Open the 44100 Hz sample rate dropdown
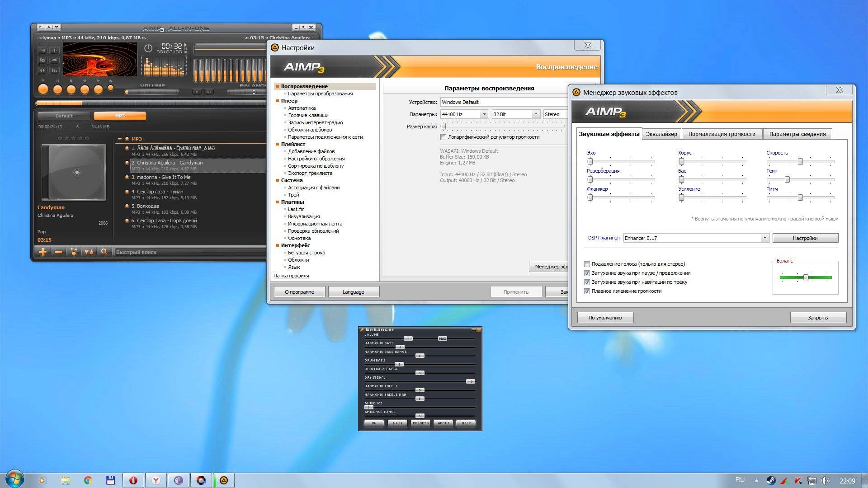Image resolution: width=868 pixels, height=488 pixels. pos(464,114)
